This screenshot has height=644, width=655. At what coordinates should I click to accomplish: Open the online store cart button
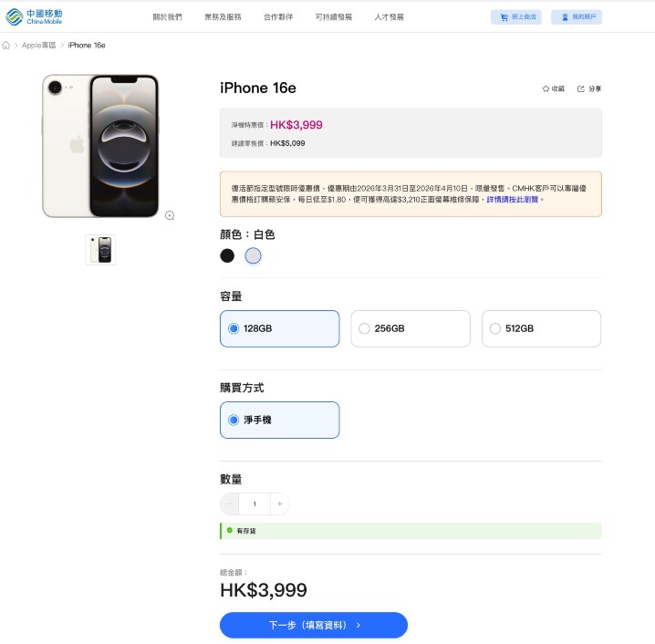516,17
